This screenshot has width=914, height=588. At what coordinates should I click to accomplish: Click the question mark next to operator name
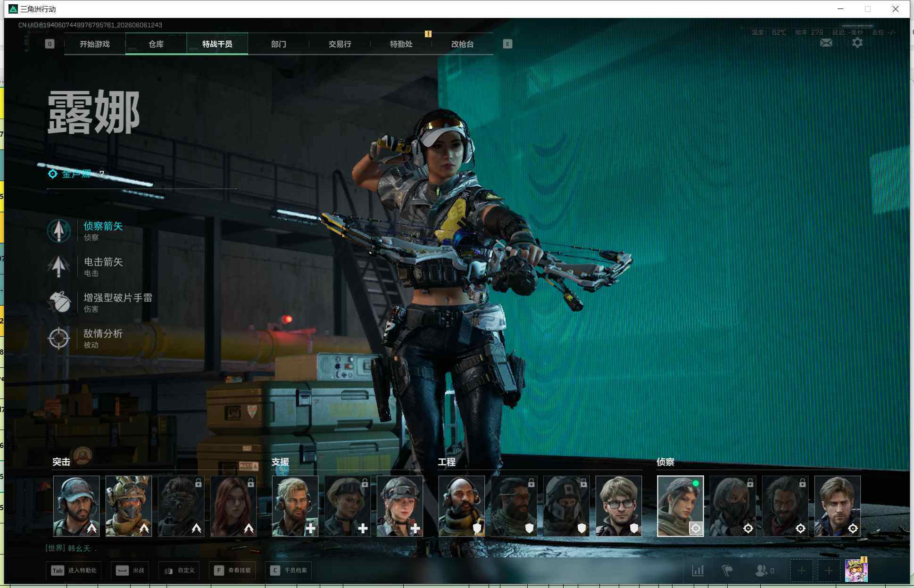(x=101, y=174)
